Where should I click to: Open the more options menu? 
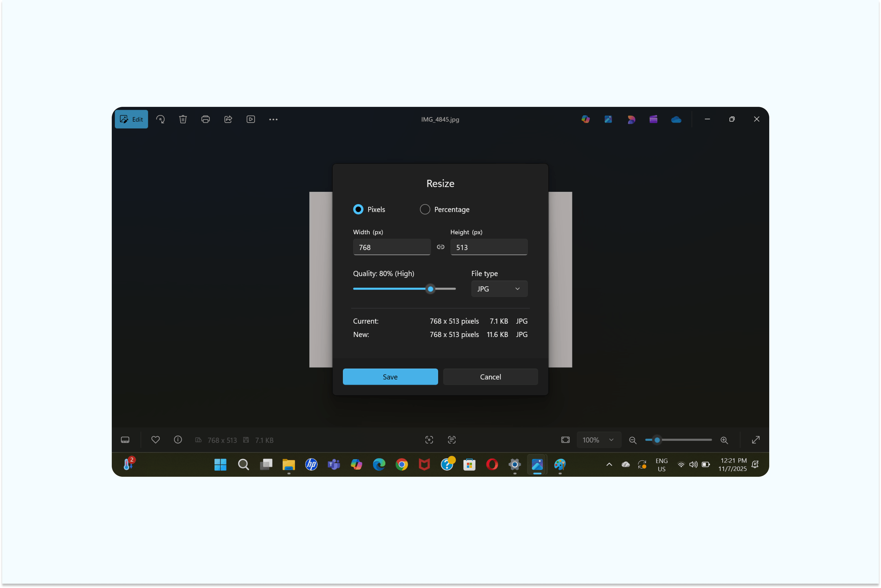click(x=273, y=119)
